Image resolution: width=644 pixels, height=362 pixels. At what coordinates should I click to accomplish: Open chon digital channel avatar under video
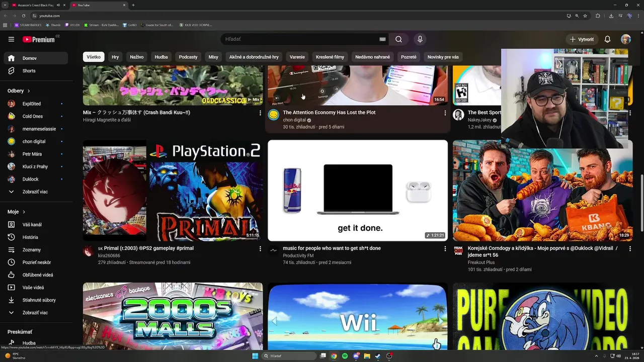273,115
